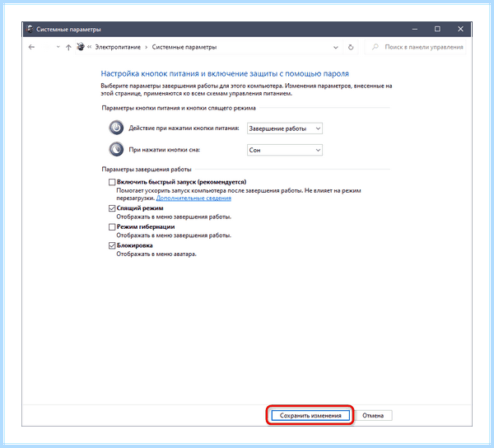The image size is (494, 448).
Task: Maximize the Системные параметры window
Action: [437, 29]
